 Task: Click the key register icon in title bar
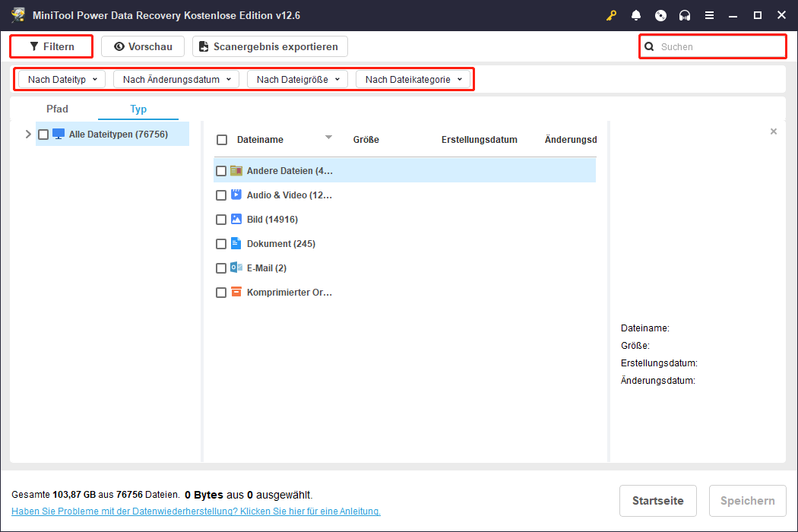click(x=611, y=15)
